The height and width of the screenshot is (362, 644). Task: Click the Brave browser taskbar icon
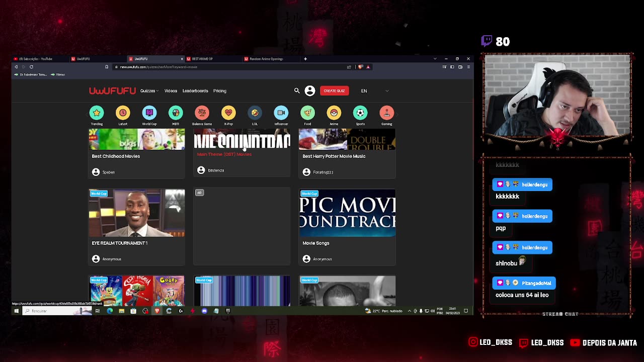click(157, 311)
